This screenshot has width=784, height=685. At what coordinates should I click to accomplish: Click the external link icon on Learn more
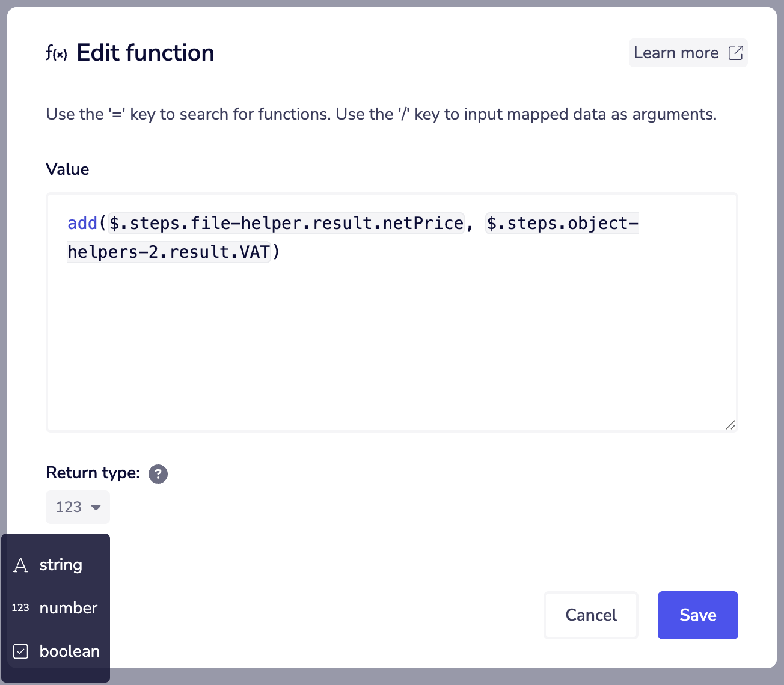pos(735,53)
